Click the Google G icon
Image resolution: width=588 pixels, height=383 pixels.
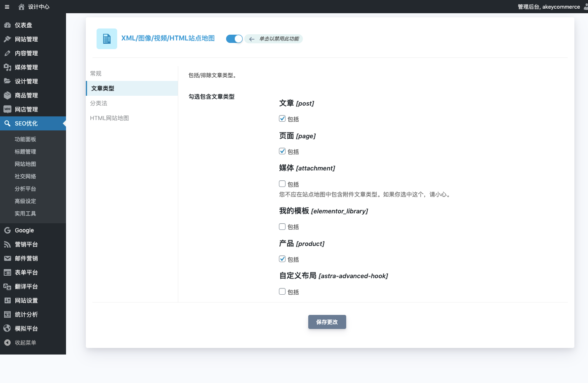click(x=7, y=230)
